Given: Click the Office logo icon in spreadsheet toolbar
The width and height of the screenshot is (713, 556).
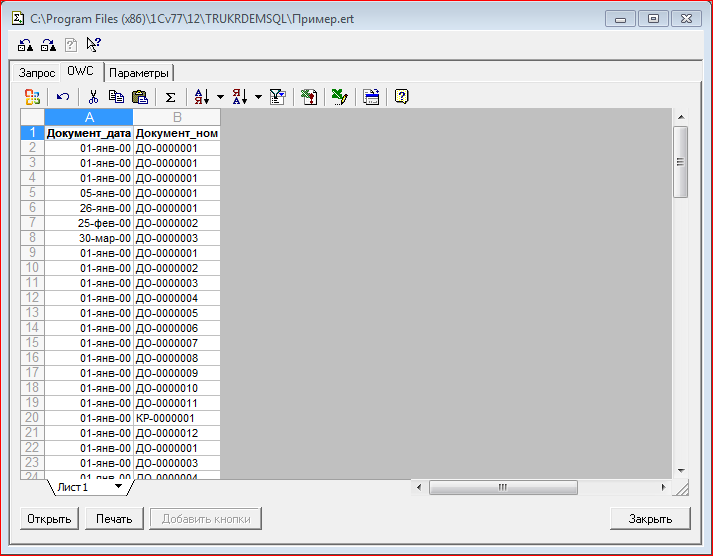Looking at the screenshot, I should (32, 97).
